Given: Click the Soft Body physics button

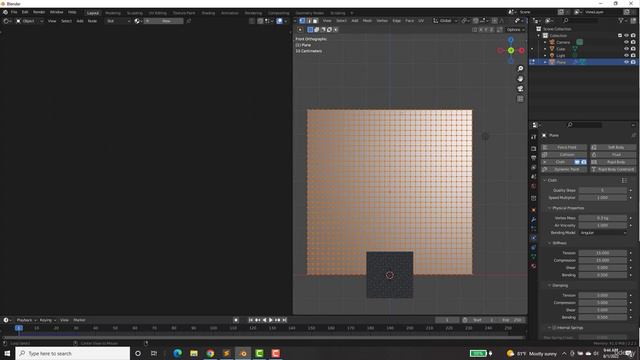Looking at the screenshot, I should pyautogui.click(x=613, y=147).
